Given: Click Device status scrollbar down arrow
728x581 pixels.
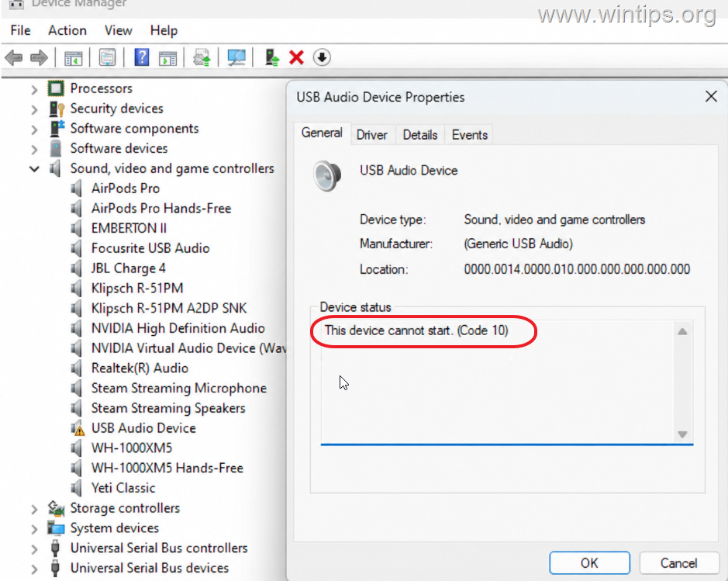Looking at the screenshot, I should tap(682, 434).
